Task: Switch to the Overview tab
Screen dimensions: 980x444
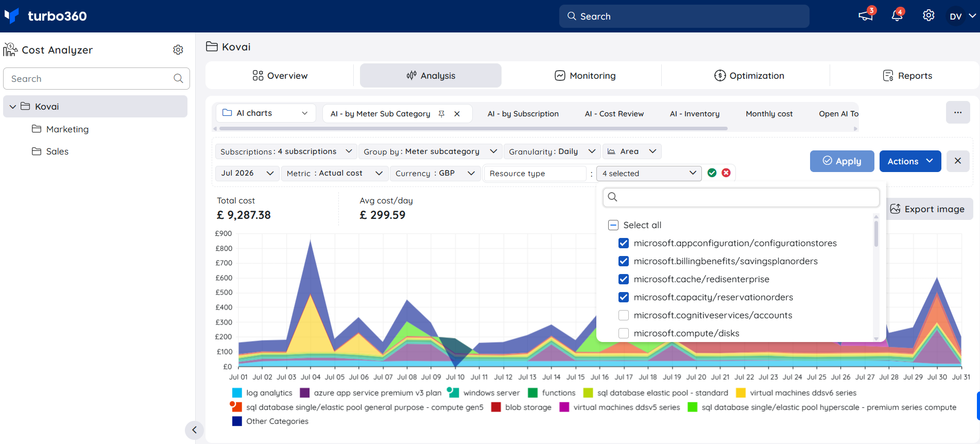Action: [280, 76]
